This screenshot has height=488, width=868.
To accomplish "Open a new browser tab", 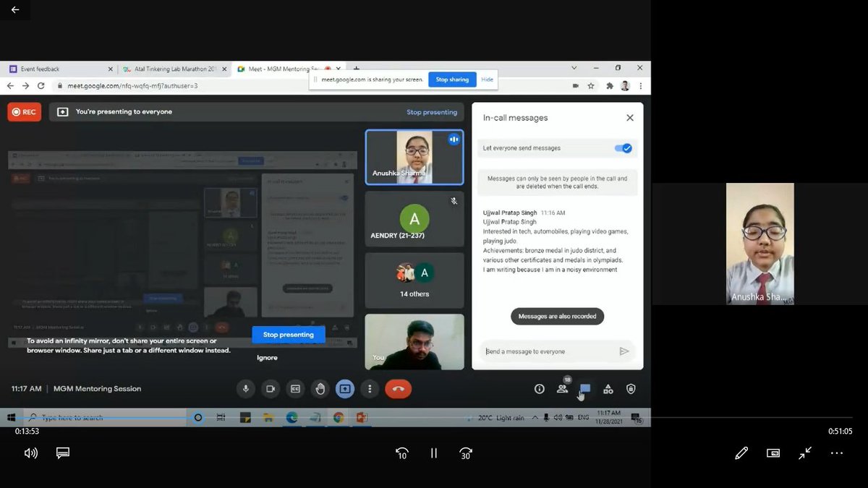I will (x=357, y=69).
